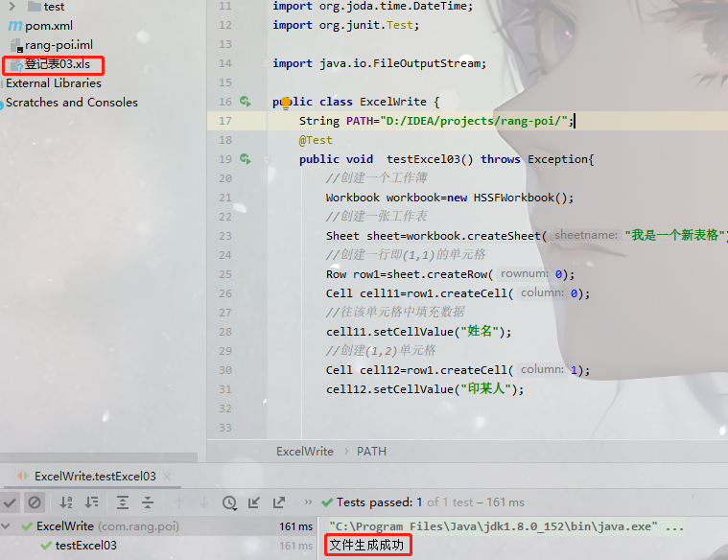Select External Libraries node
The height and width of the screenshot is (560, 728).
pyautogui.click(x=54, y=83)
